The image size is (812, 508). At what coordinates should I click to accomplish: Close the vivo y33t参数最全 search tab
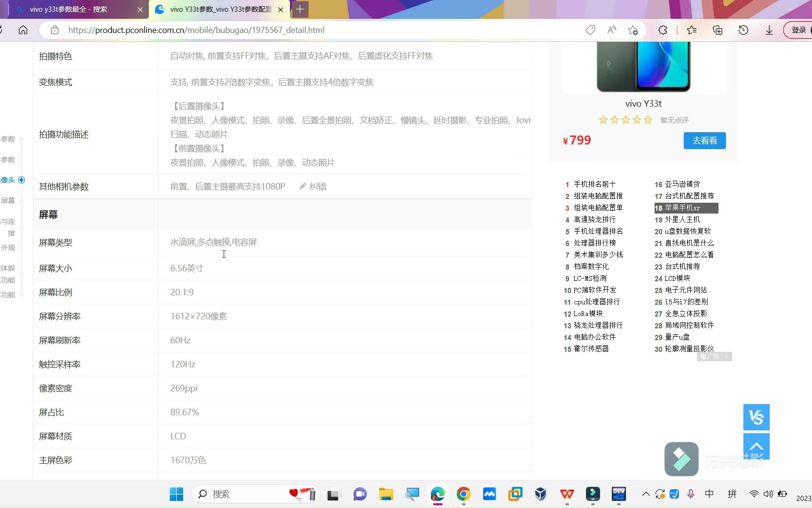[140, 9]
